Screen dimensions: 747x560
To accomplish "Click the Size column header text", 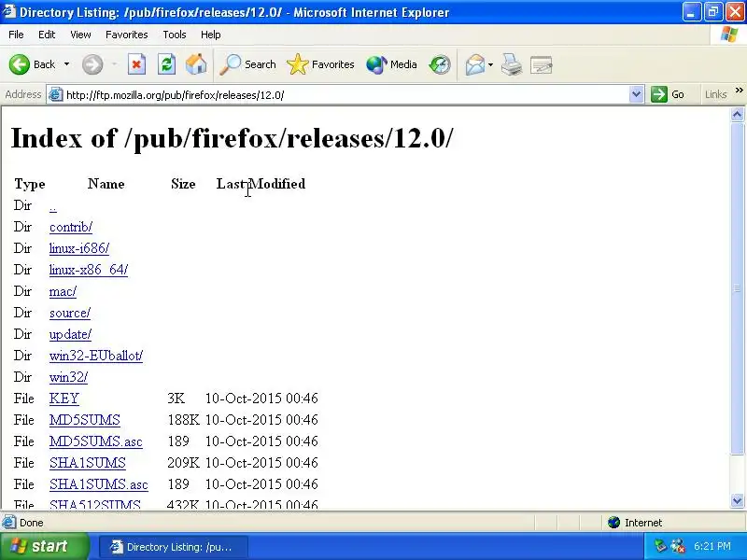I will coord(183,184).
